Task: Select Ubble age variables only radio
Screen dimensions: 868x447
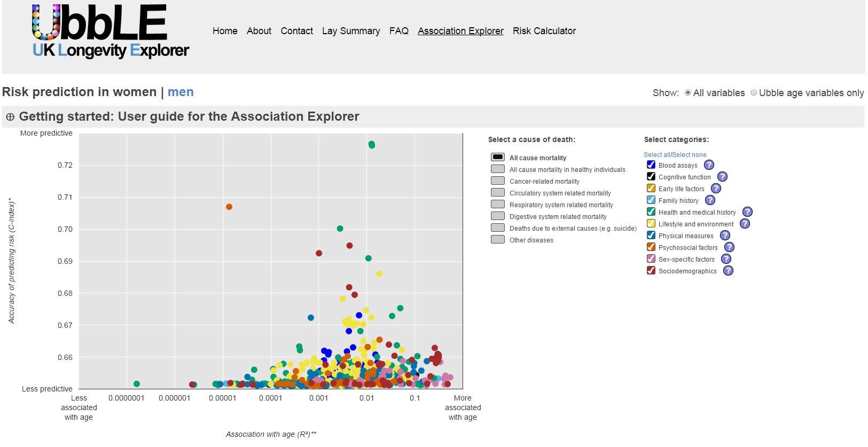Action: (754, 93)
